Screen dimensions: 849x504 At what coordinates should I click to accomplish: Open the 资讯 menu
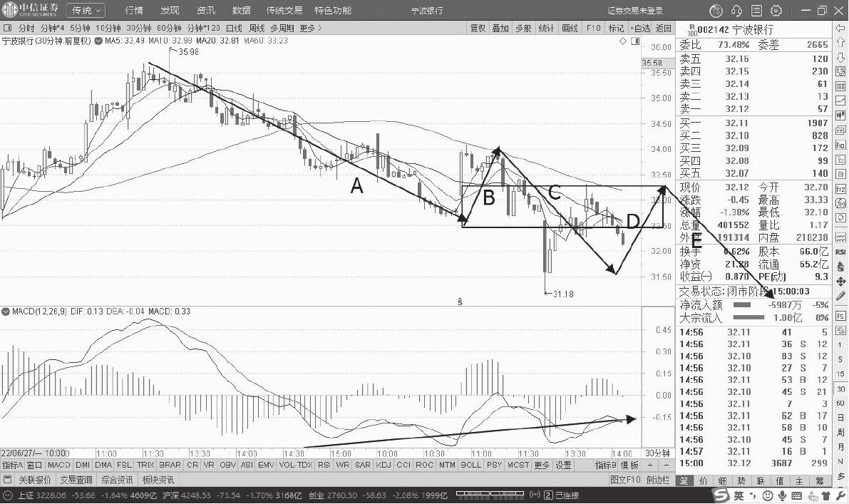pos(206,10)
